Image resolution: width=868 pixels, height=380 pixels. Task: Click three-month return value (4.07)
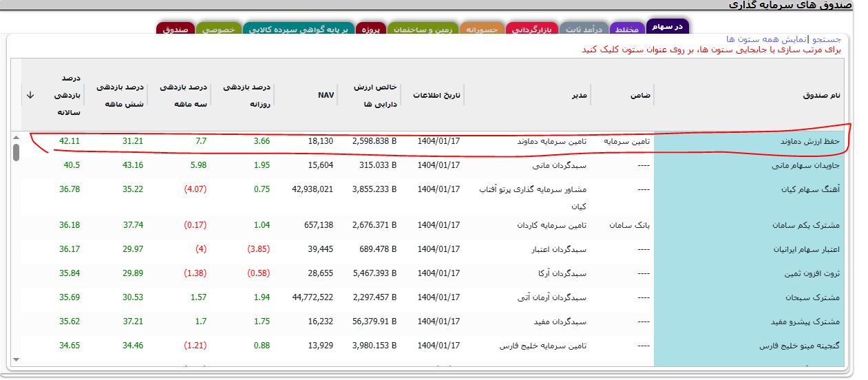195,189
